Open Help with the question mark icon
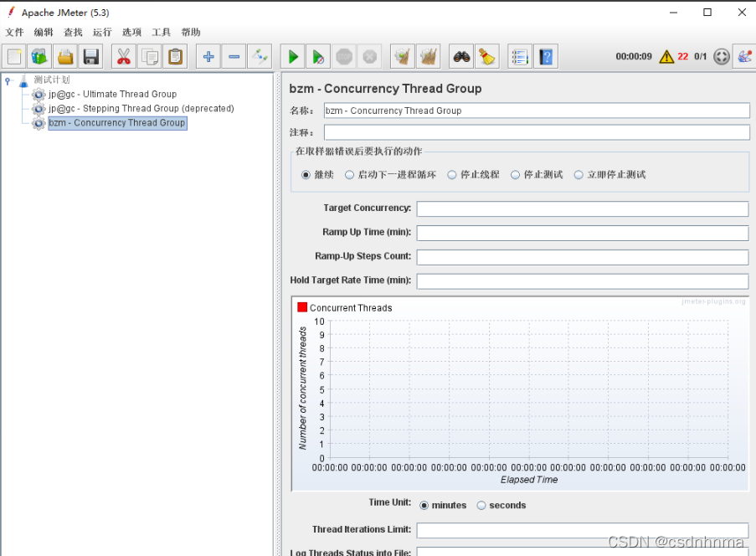Image resolution: width=756 pixels, height=556 pixels. click(x=546, y=57)
